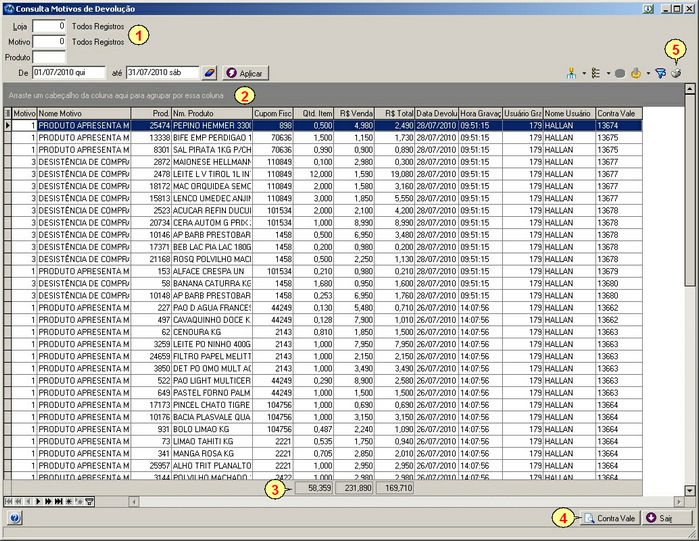The width and height of the screenshot is (699, 541).
Task: Click the gray round stop icon
Action: click(620, 74)
